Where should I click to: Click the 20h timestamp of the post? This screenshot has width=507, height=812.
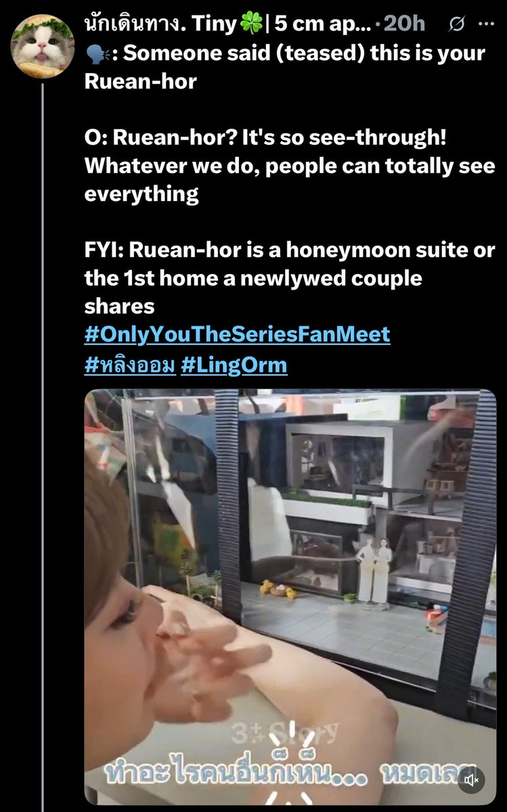[404, 24]
